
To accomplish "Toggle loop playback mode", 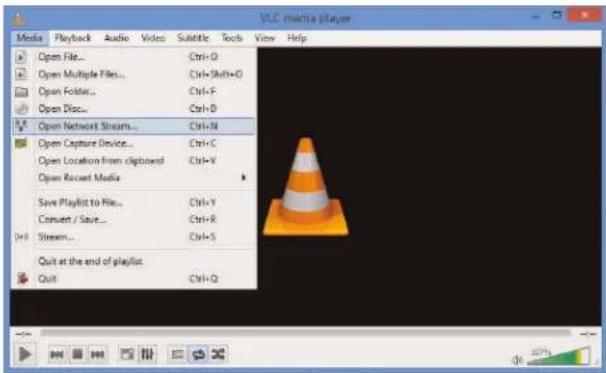I will [x=198, y=354].
